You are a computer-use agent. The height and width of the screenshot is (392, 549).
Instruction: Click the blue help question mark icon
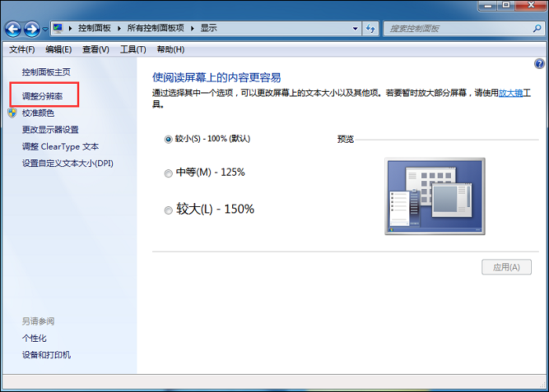(x=540, y=64)
